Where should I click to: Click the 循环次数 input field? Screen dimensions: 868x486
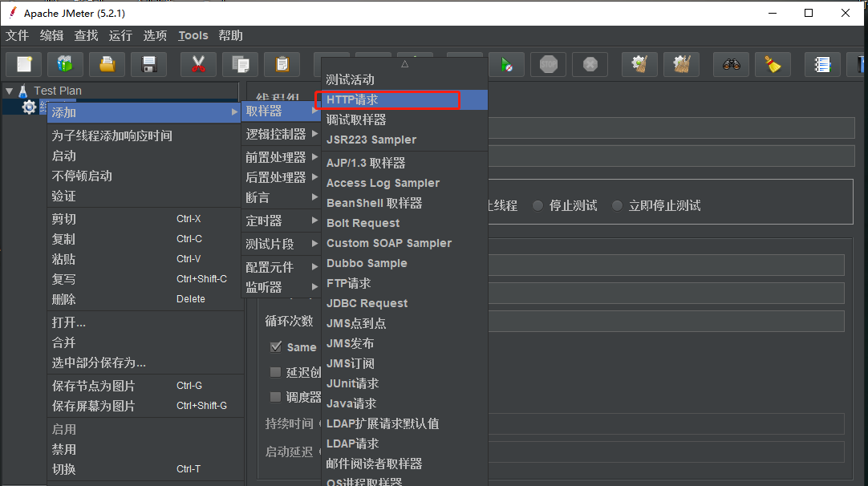[x=666, y=321]
